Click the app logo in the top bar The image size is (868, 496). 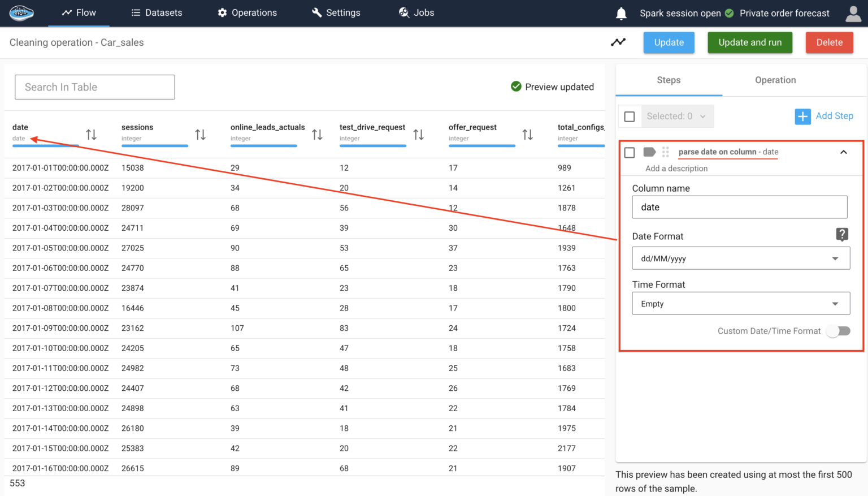[x=21, y=13]
